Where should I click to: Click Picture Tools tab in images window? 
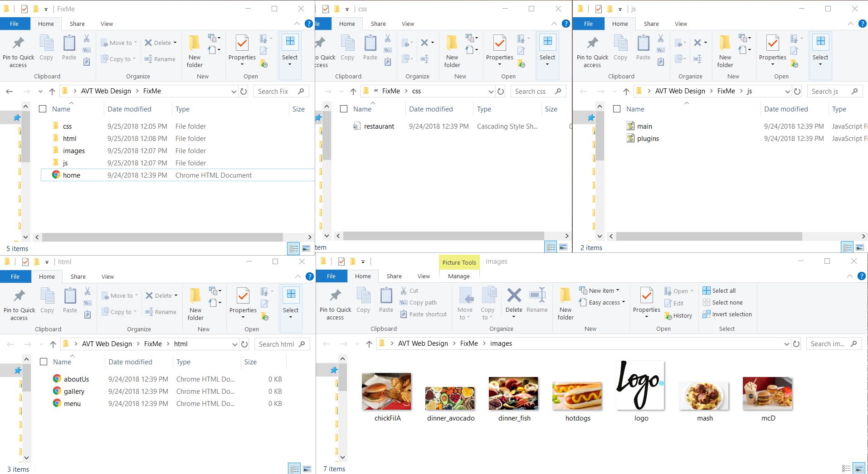pyautogui.click(x=459, y=262)
